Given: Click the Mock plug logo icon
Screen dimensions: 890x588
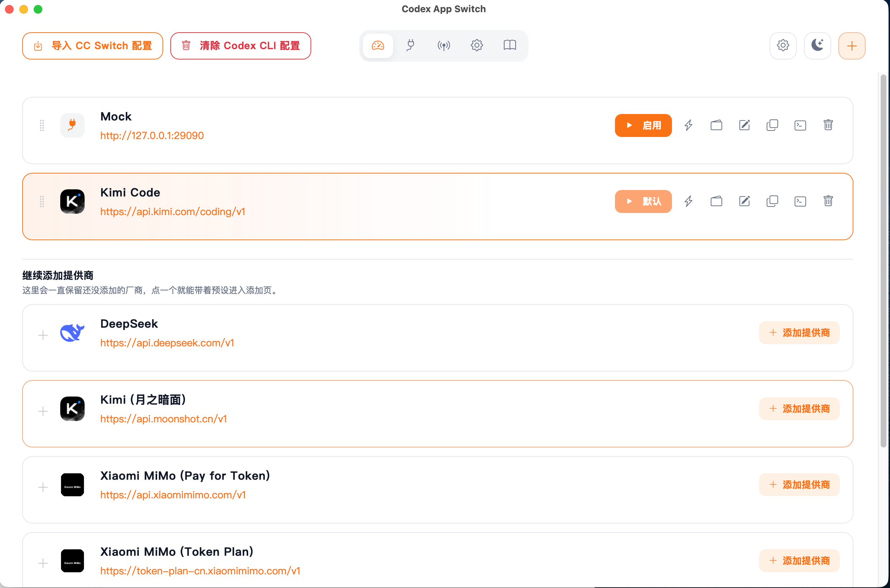Looking at the screenshot, I should click(72, 125).
